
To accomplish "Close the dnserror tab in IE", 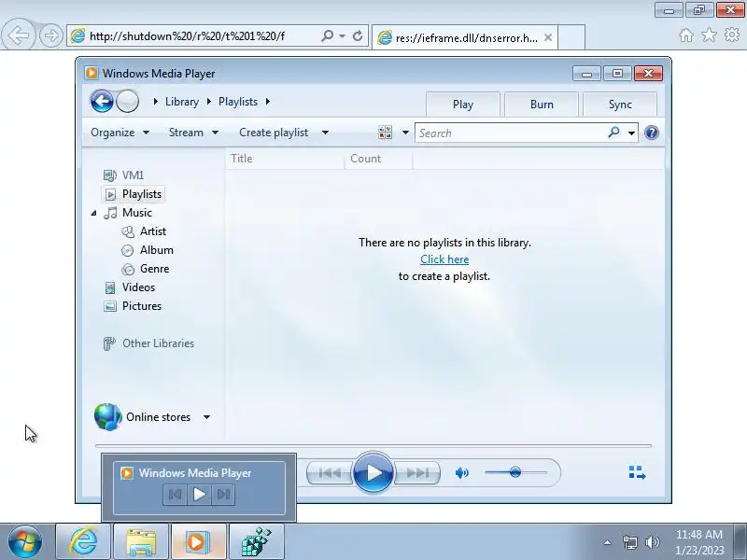I will click(548, 37).
